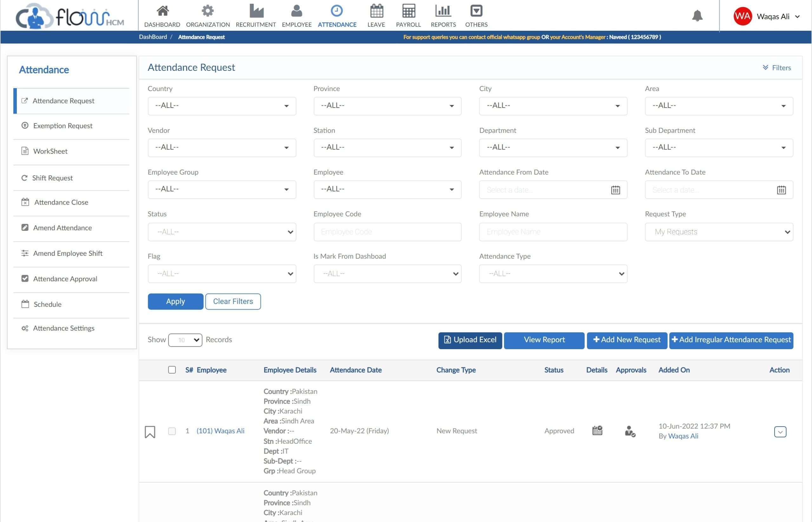Open Shift Request from sidebar

(x=72, y=178)
